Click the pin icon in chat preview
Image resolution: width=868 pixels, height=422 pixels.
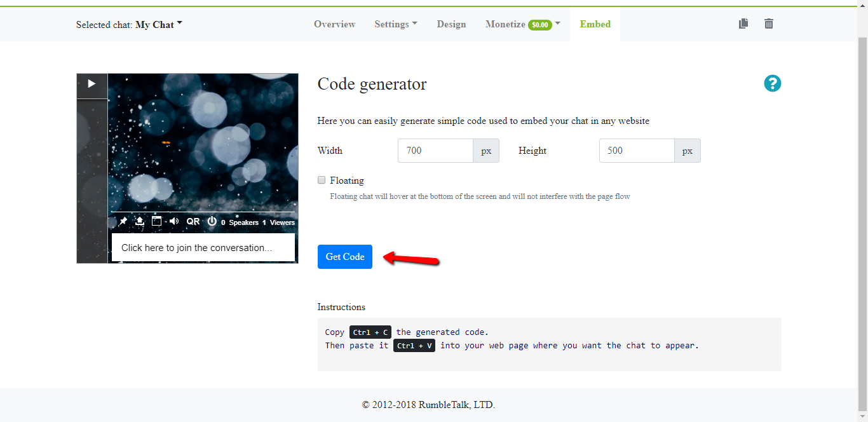coord(123,221)
